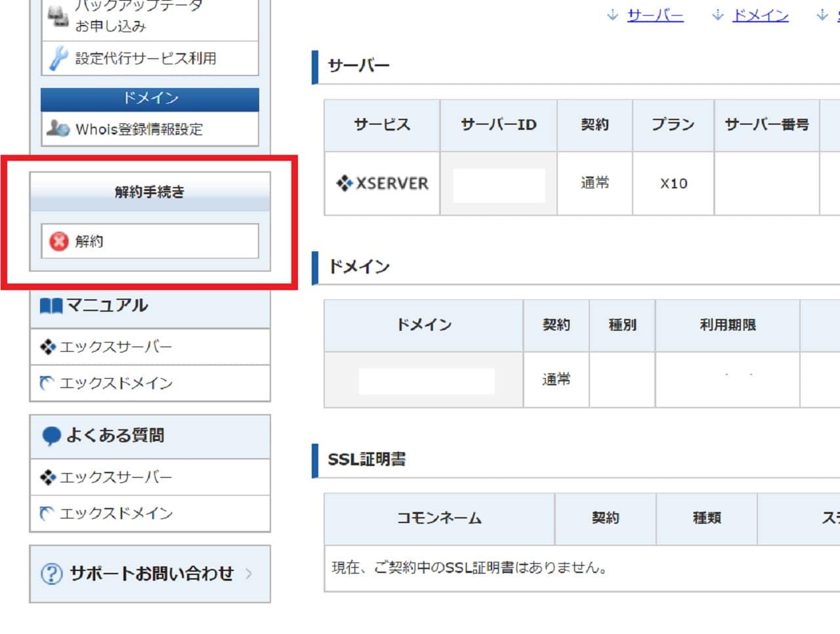
Task: Click the XSERVER logo in server table
Action: point(382,183)
